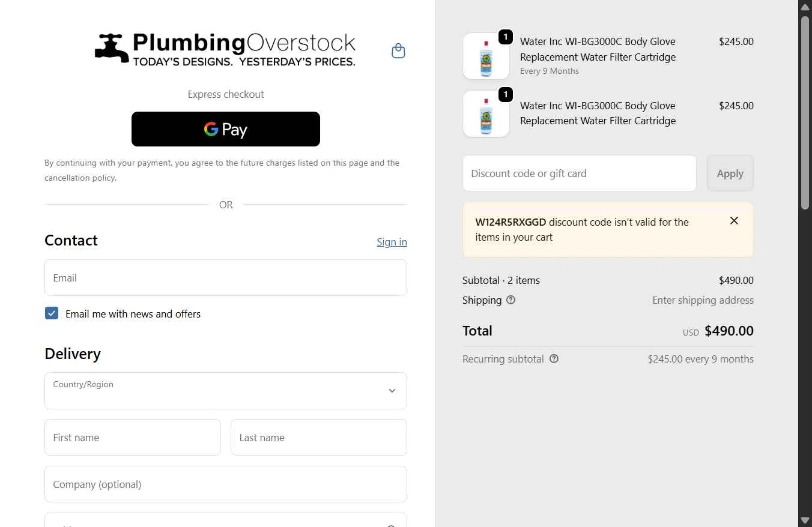Open the Country/Region dropdown
The image size is (812, 527).
click(x=226, y=391)
